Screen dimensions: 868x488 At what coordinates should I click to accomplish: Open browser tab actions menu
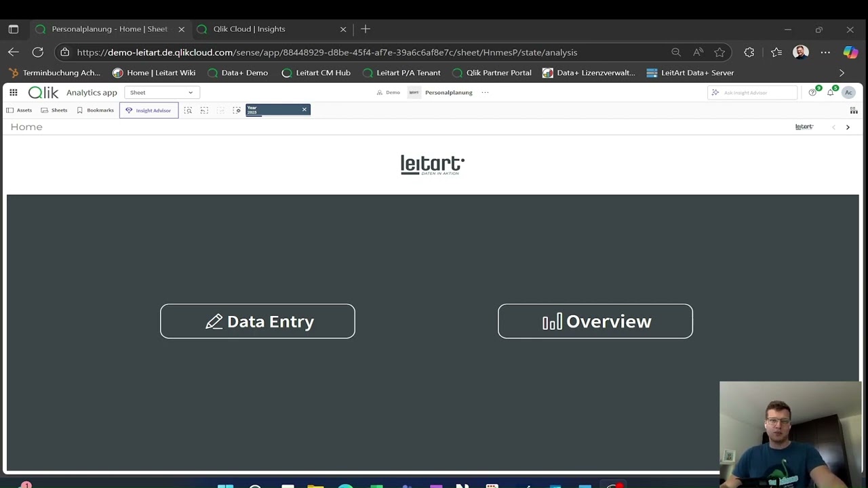coord(14,29)
